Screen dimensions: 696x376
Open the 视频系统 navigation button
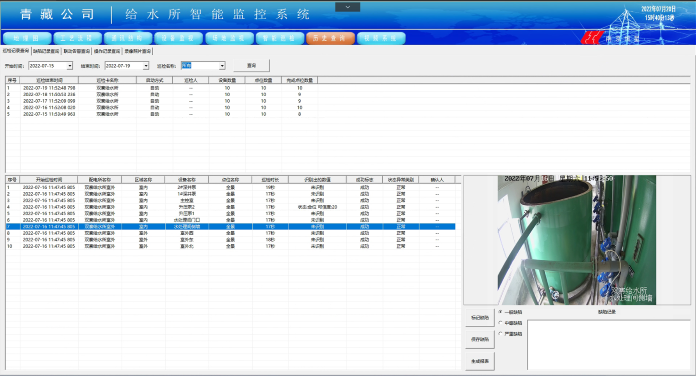(381, 38)
